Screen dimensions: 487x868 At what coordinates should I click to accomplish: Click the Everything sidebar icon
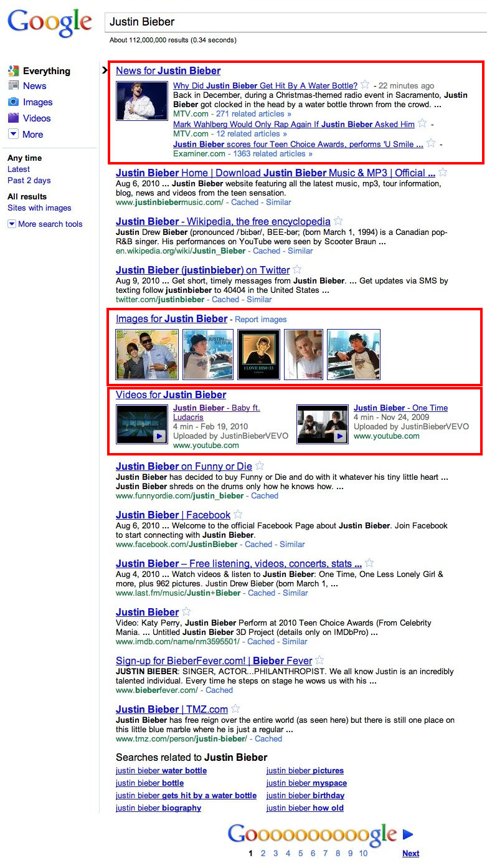click(13, 70)
